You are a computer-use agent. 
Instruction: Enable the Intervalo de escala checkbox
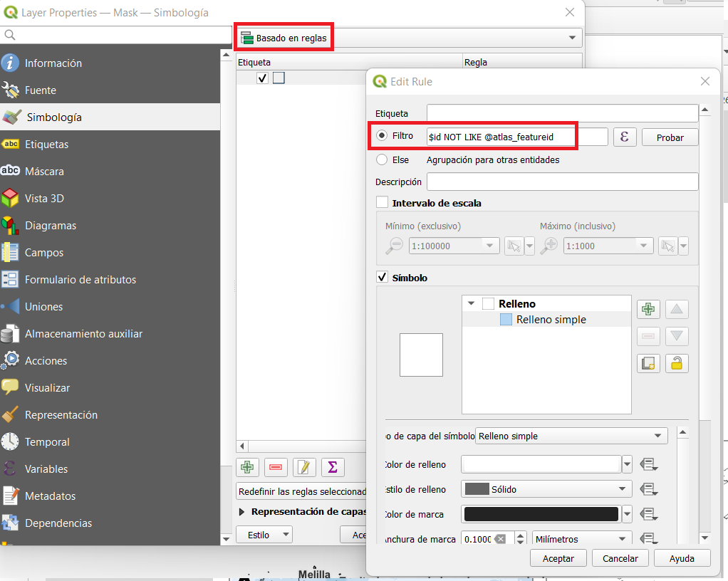click(383, 203)
